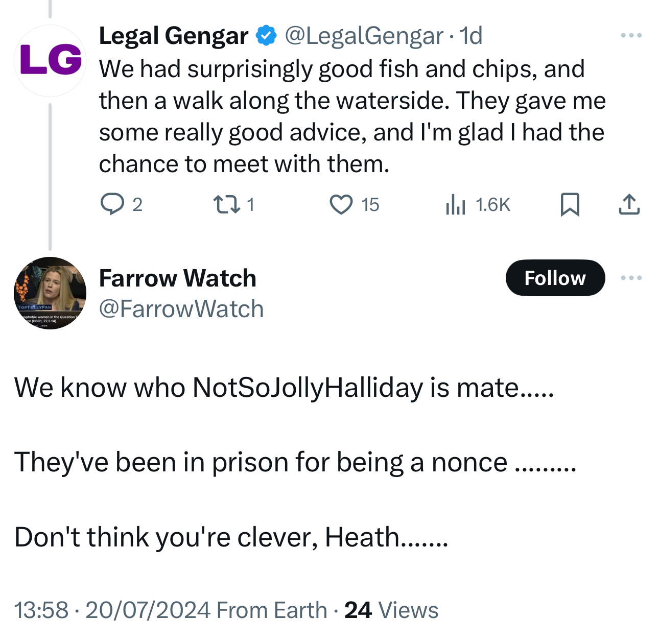Click the reply speech bubble icon
Image resolution: width=659 pixels, height=644 pixels.
[112, 204]
